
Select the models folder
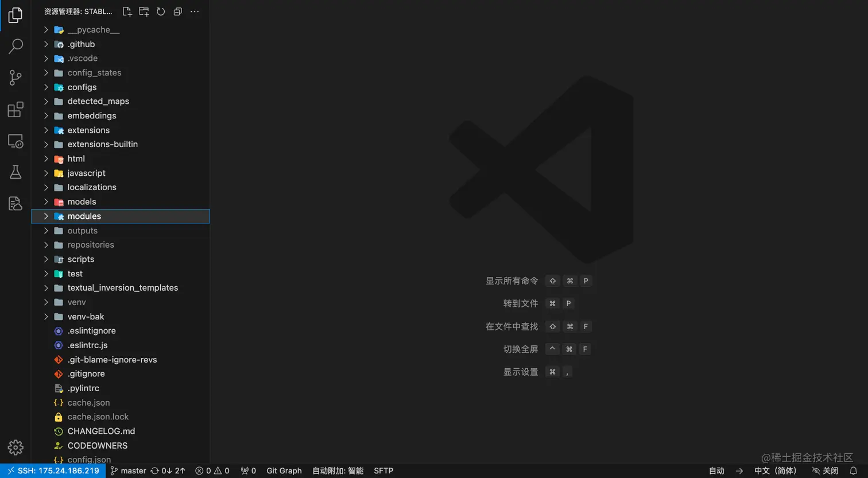click(x=121, y=202)
